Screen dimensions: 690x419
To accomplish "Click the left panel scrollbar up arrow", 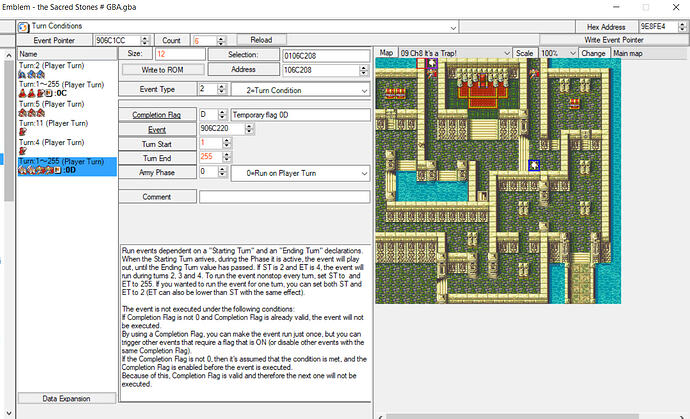I will 8,55.
